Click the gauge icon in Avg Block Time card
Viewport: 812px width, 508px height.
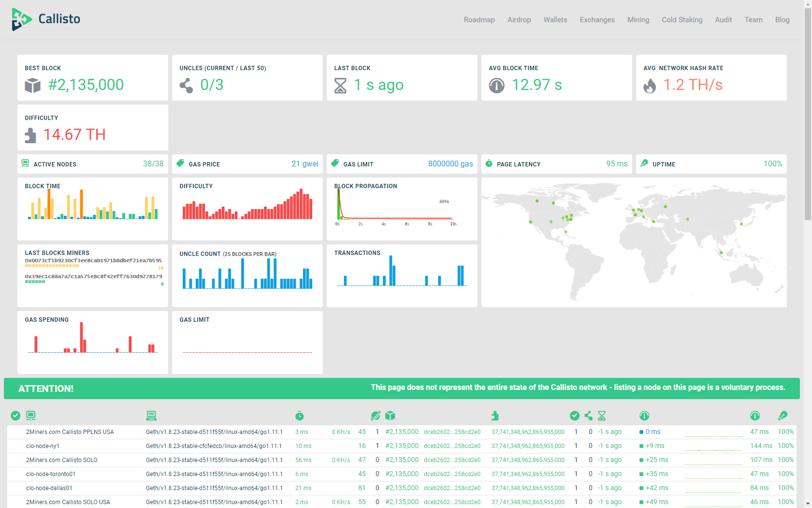coord(496,86)
